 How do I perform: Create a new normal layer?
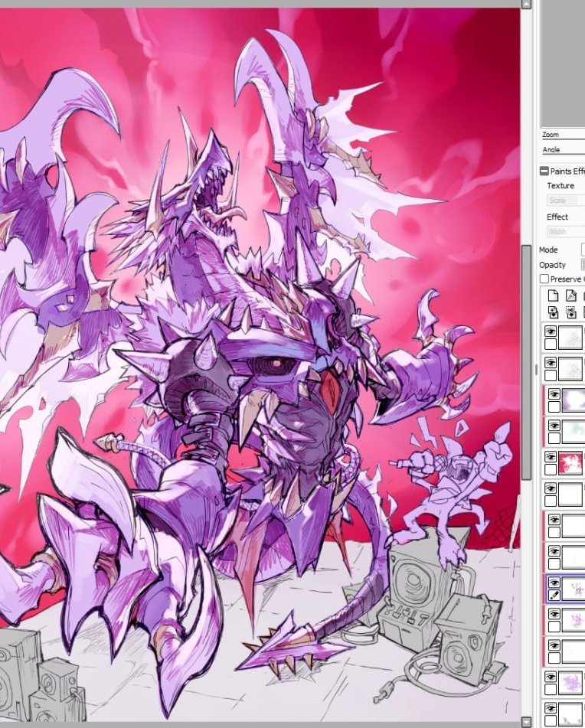(553, 295)
